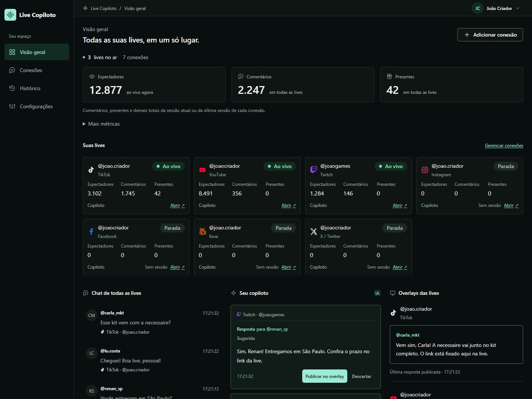Click the YouTube icon on @joaocriador live card
The height and width of the screenshot is (399, 532).
[x=202, y=170]
